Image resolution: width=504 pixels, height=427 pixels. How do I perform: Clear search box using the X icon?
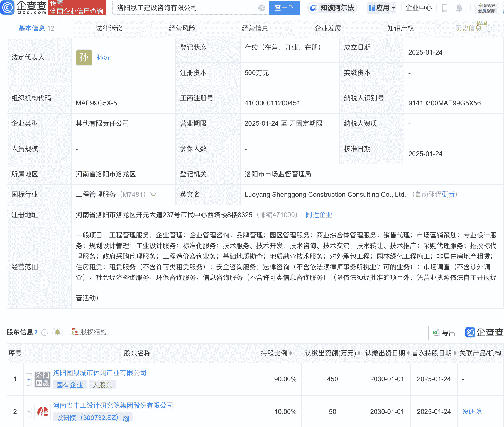261,8
